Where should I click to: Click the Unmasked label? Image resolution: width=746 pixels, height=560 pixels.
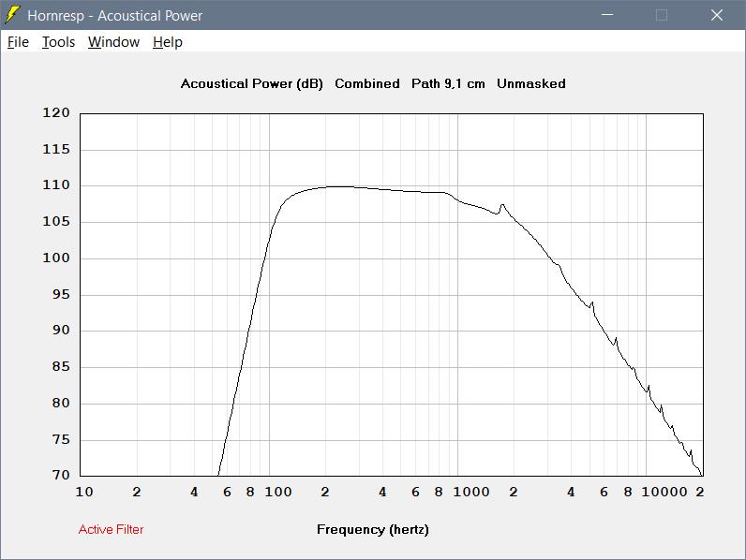531,83
